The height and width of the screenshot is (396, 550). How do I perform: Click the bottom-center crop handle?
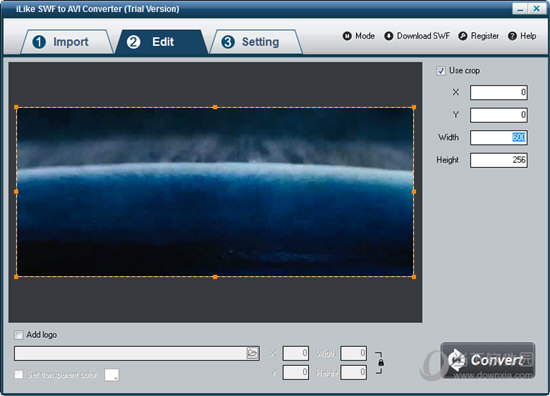pyautogui.click(x=215, y=277)
